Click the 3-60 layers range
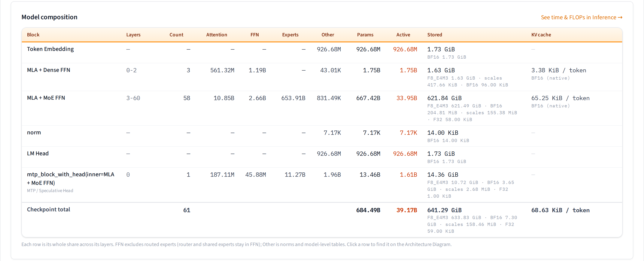This screenshot has width=644, height=261. click(133, 98)
